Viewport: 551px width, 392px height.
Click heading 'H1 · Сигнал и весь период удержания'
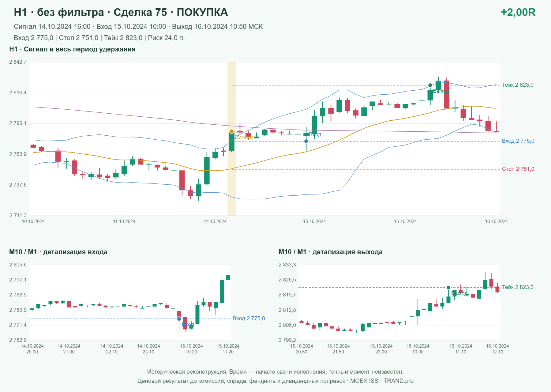click(72, 49)
